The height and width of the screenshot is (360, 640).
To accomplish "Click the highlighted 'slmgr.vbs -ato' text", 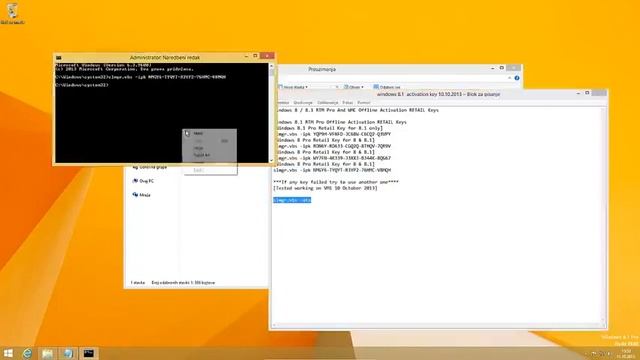I will (x=292, y=200).
